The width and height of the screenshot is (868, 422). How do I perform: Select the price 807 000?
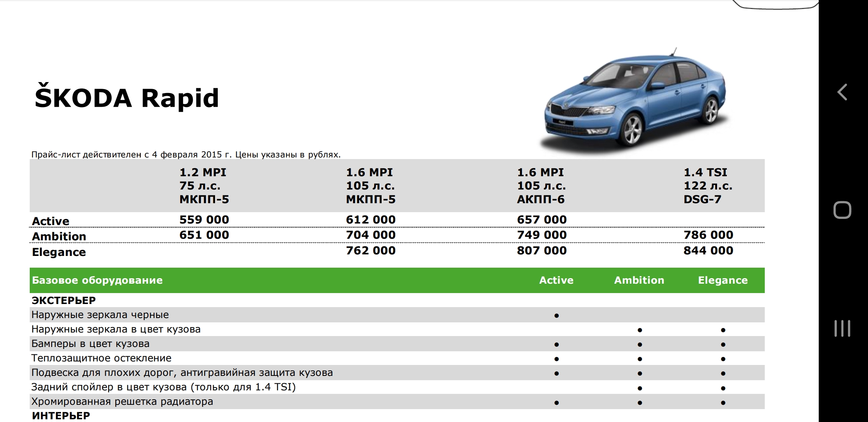(542, 250)
